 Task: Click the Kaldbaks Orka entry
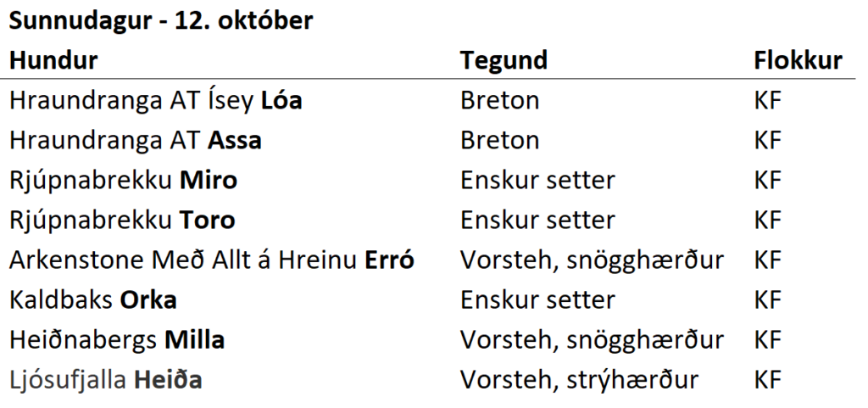click(x=93, y=300)
